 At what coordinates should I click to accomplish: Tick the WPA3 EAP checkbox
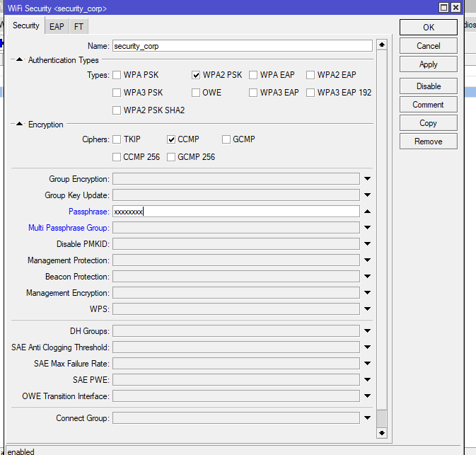pyautogui.click(x=253, y=93)
